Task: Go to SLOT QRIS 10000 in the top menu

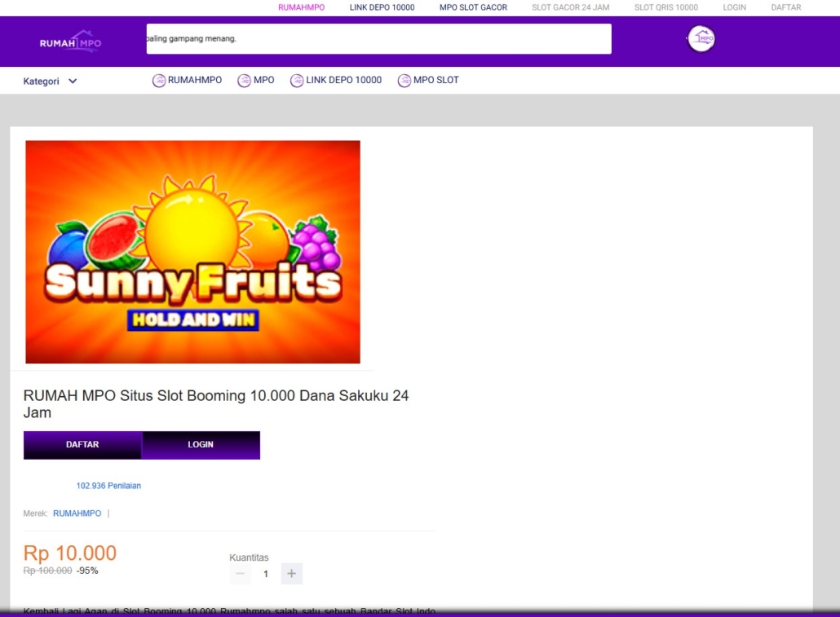Action: pos(665,7)
